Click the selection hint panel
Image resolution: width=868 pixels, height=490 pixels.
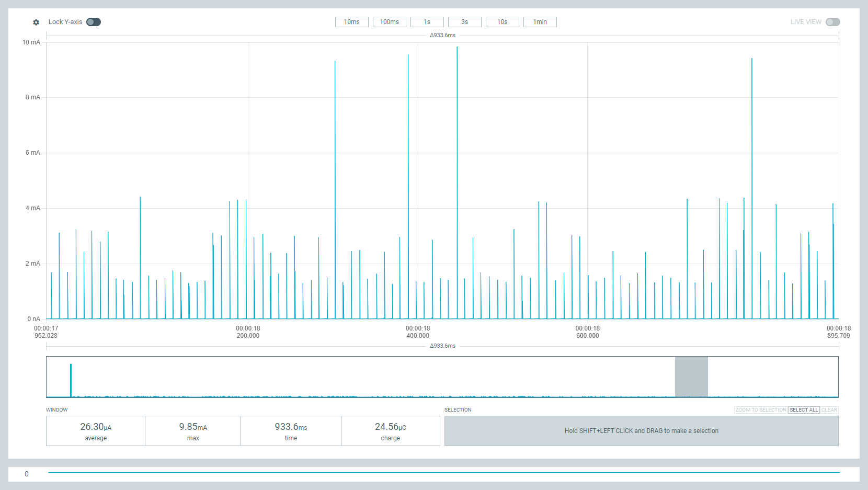pos(641,431)
